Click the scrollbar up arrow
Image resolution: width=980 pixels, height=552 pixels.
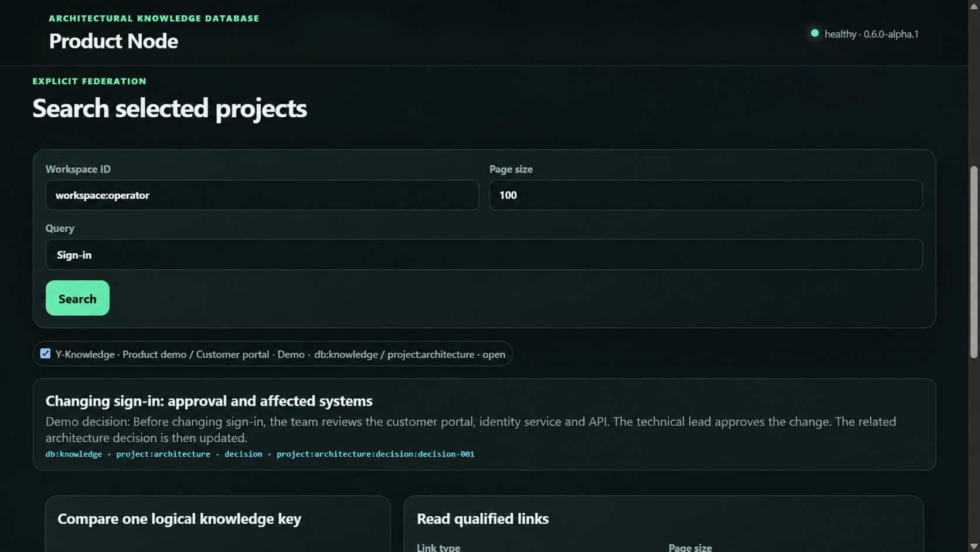(x=974, y=5)
